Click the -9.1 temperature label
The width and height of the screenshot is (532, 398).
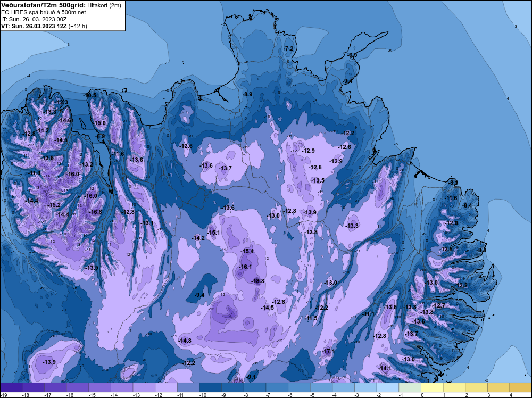coord(251,377)
